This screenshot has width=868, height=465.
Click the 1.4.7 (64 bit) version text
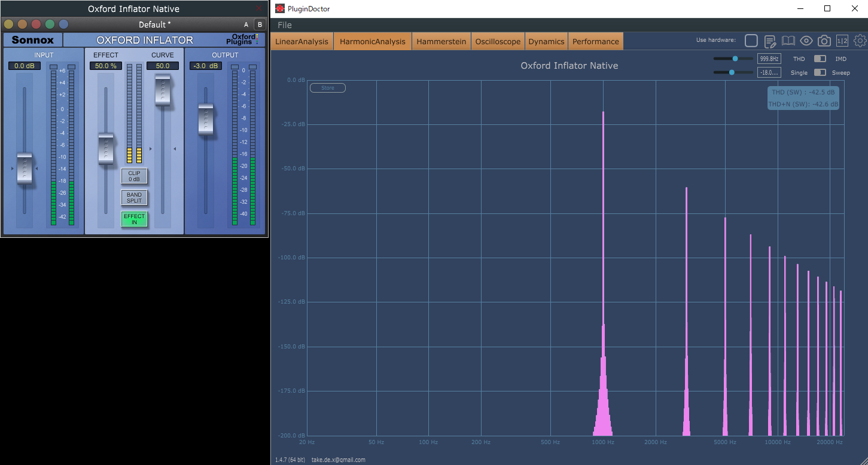290,460
